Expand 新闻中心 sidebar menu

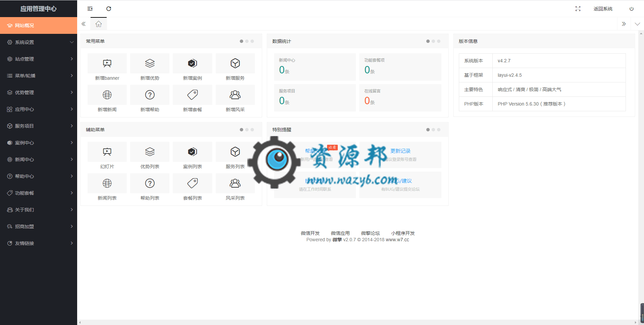[39, 159]
